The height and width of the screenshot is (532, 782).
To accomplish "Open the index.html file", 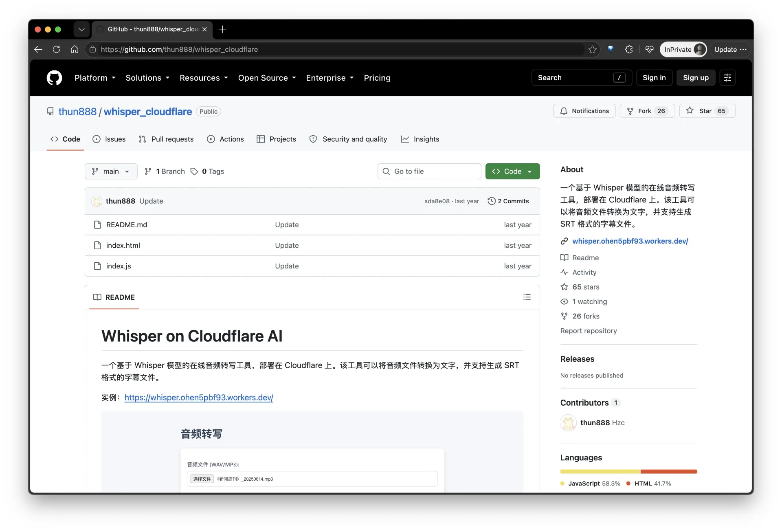I will [x=123, y=245].
